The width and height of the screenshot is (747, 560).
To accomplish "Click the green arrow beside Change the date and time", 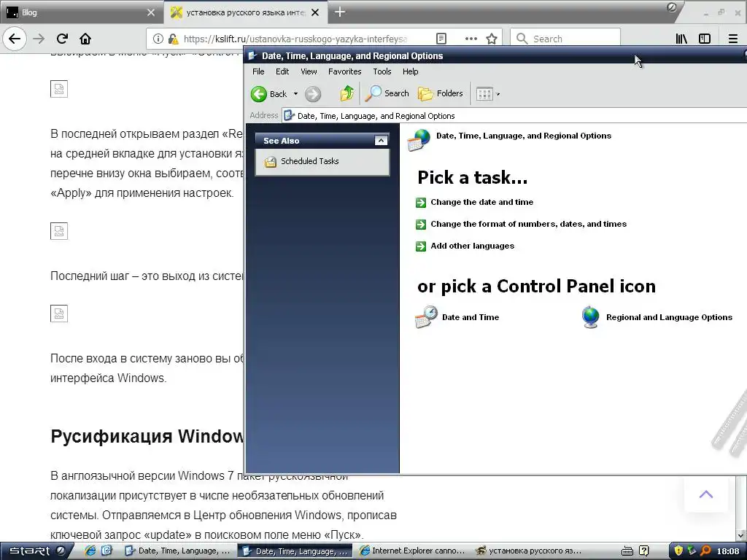I will (421, 203).
